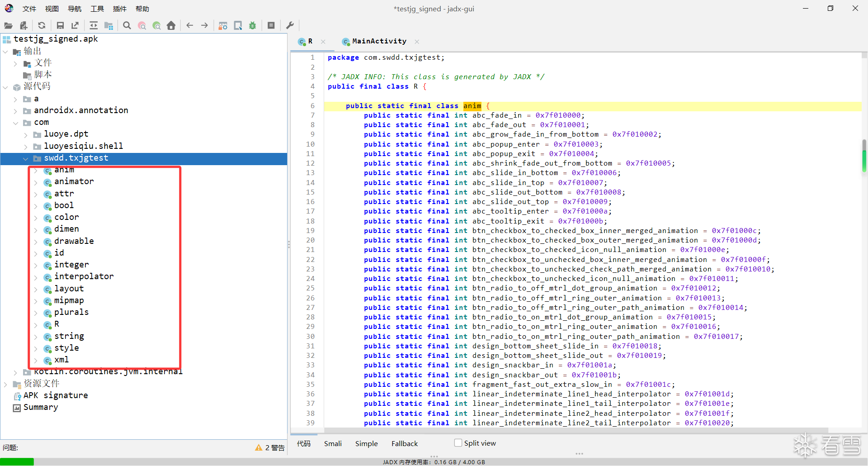The height and width of the screenshot is (466, 868).
Task: Navigate forward with the right arrow
Action: (x=204, y=26)
